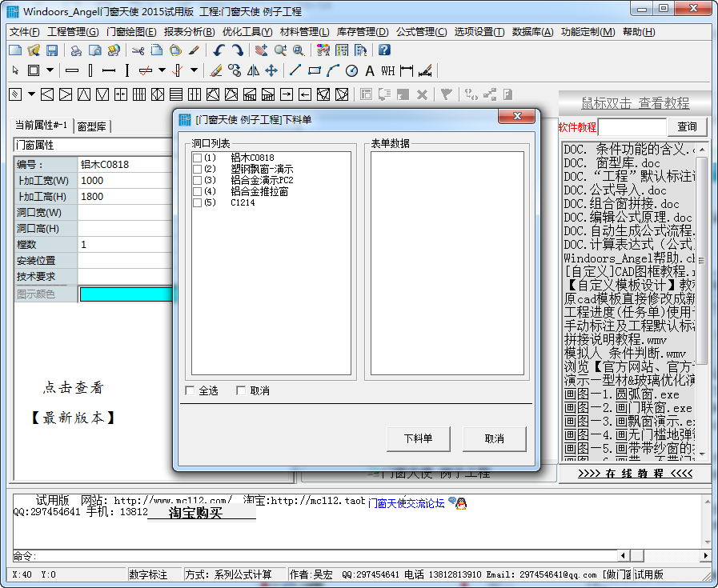Open the 公式管理(C) menu

point(422,31)
